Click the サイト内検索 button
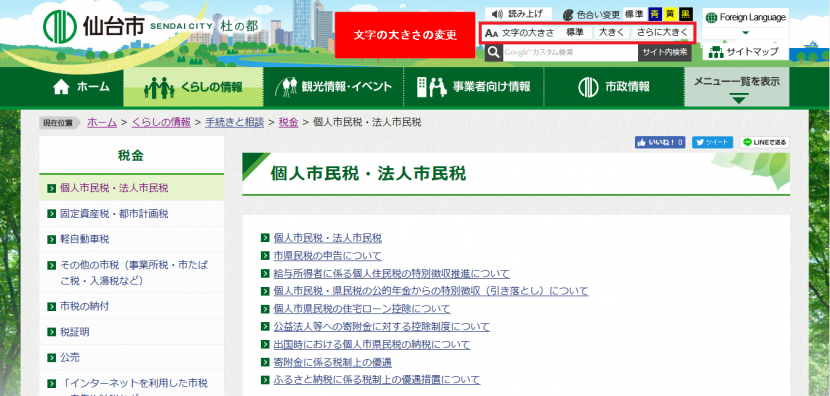Viewport: 830px width, 396px height. 665,52
